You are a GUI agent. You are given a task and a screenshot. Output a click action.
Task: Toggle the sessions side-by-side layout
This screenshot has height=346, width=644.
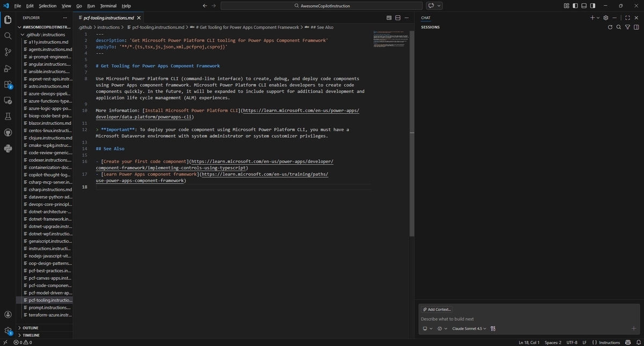636,27
